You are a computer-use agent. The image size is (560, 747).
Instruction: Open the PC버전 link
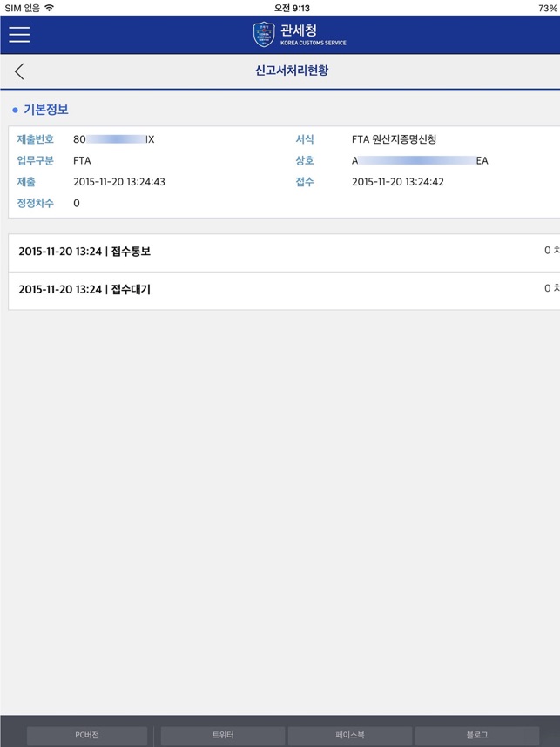point(87,735)
